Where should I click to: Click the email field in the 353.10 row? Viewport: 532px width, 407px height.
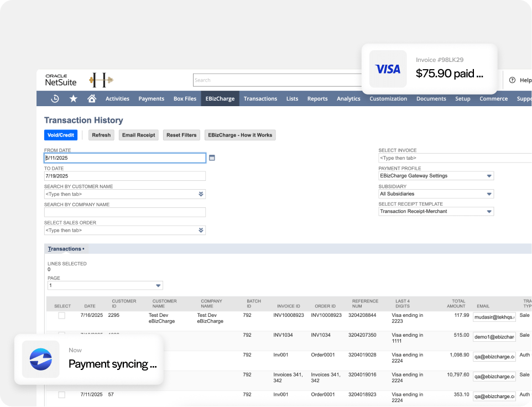point(494,396)
